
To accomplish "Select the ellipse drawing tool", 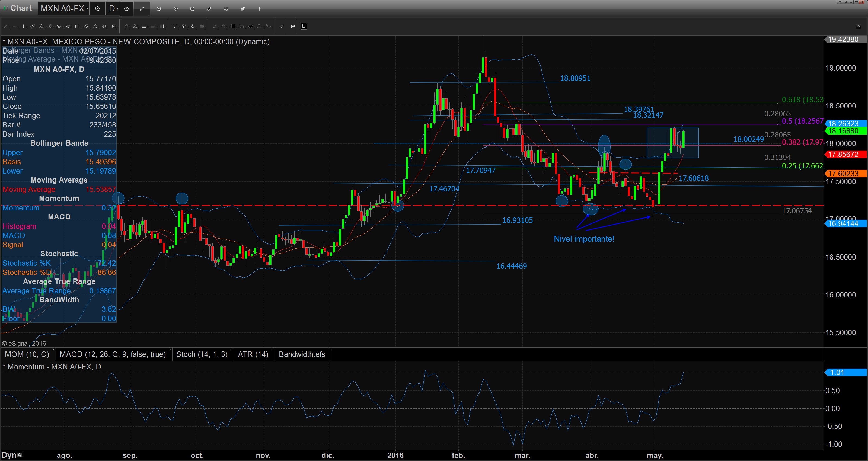I will [x=68, y=26].
